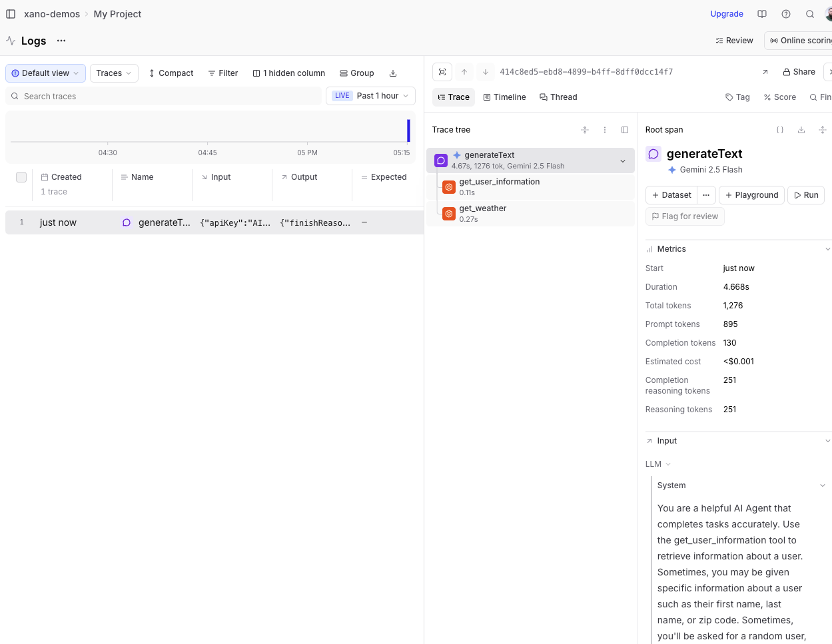The height and width of the screenshot is (644, 832).
Task: Open the documentation book icon
Action: coord(762,14)
